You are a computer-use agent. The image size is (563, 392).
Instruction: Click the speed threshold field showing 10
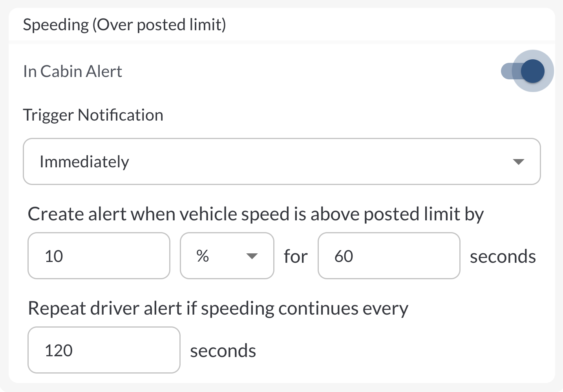click(x=99, y=256)
